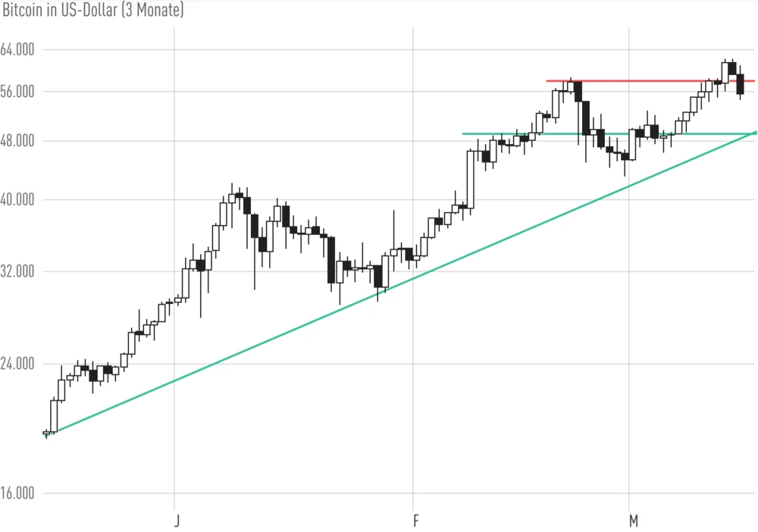The height and width of the screenshot is (532, 758).
Task: Select the highest white candle above the red line
Action: [x=725, y=72]
